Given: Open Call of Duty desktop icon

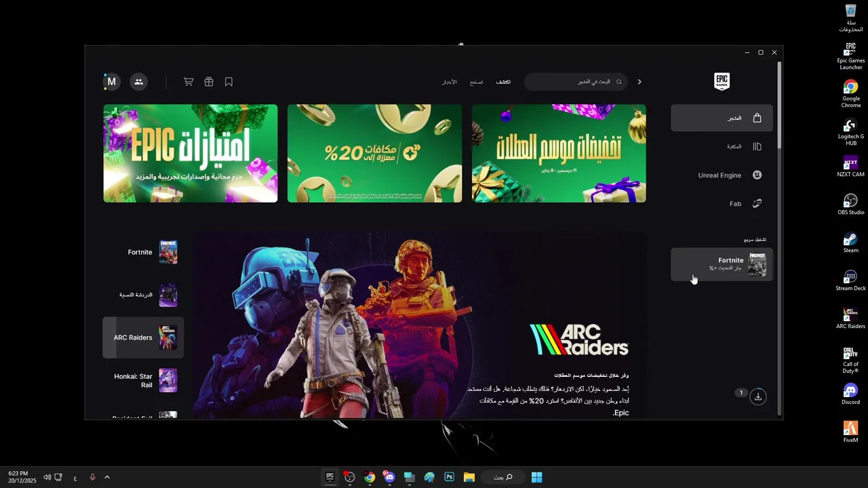Looking at the screenshot, I should click(850, 360).
